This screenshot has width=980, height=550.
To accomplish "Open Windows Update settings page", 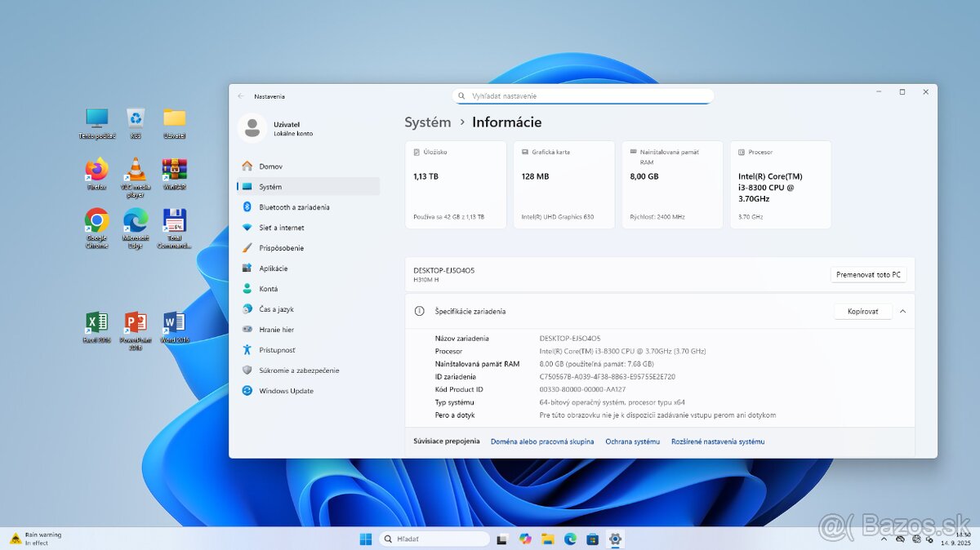I will [x=286, y=391].
